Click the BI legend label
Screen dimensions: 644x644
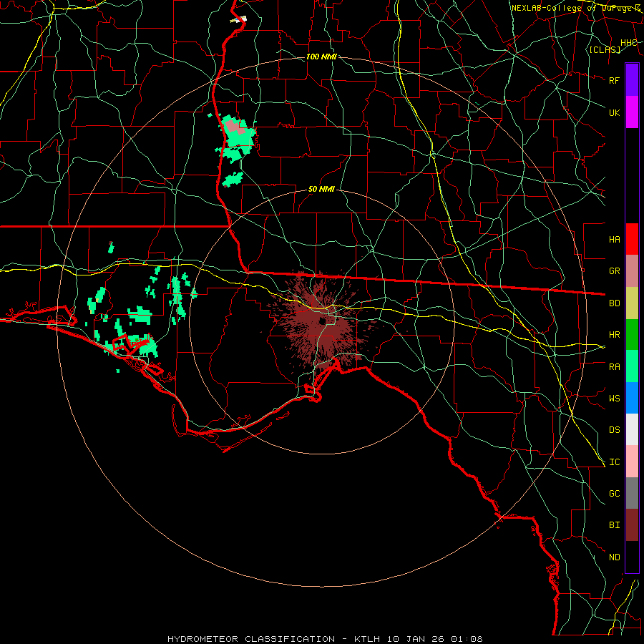point(614,525)
